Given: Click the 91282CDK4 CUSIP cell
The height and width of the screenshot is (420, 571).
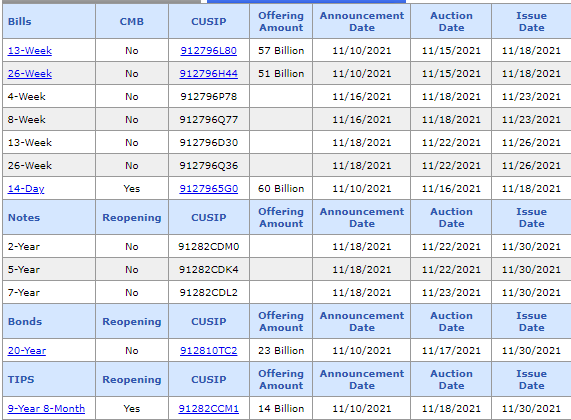Looking at the screenshot, I should 209,270.
